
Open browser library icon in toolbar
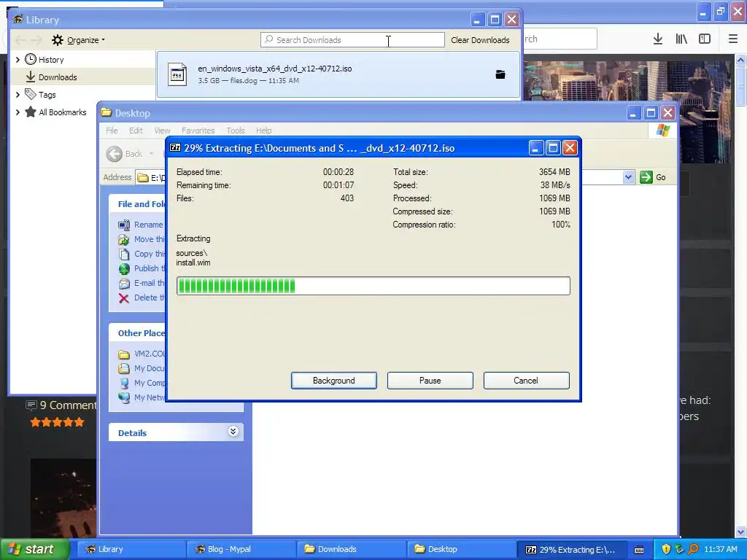681,39
